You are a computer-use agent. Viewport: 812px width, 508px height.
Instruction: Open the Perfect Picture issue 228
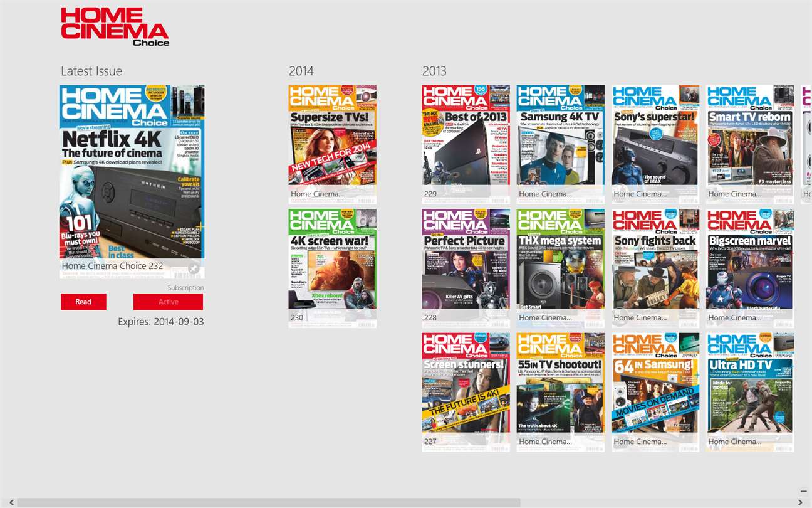click(x=466, y=268)
